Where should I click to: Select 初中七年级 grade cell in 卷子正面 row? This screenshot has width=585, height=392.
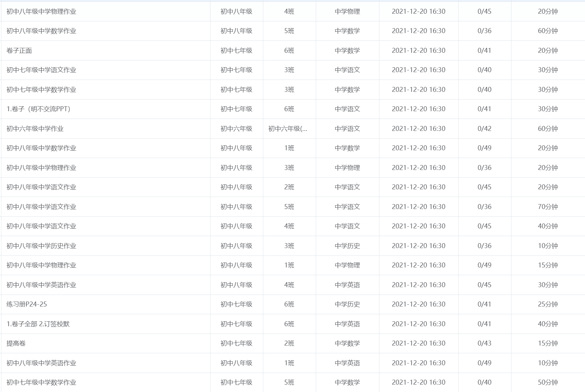[236, 51]
